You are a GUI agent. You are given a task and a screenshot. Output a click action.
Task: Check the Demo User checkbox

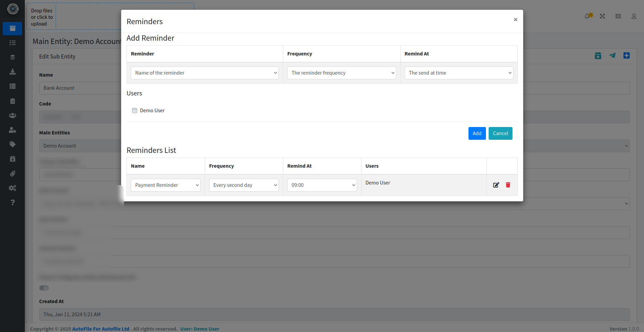pyautogui.click(x=135, y=111)
